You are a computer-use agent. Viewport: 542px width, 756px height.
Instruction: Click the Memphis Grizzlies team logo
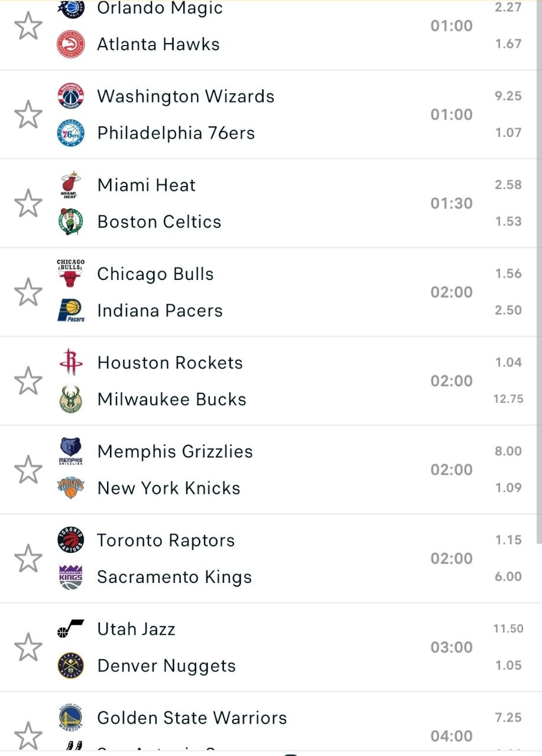[71, 451]
